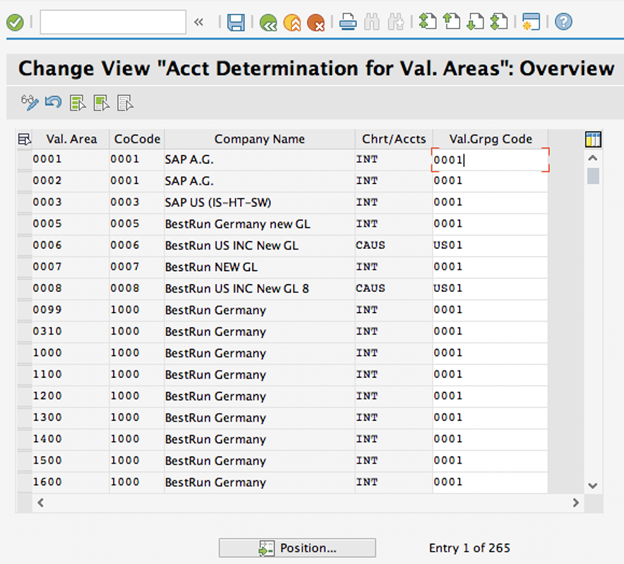Click the Entry 1 of 265 status text
This screenshot has height=564, width=624.
(x=470, y=548)
